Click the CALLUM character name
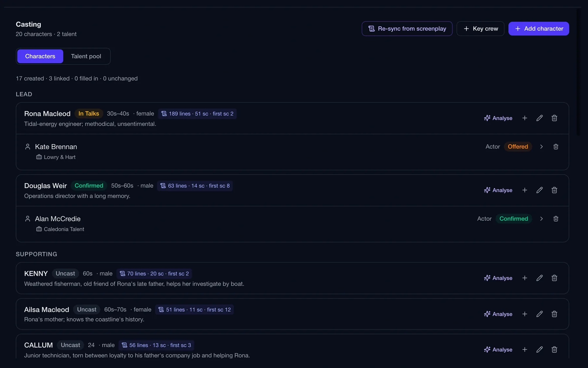 coord(39,345)
